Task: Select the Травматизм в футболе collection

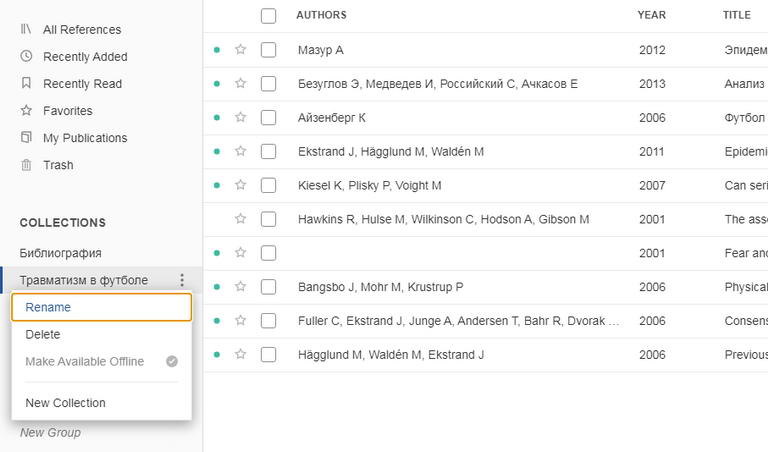Action: (84, 280)
